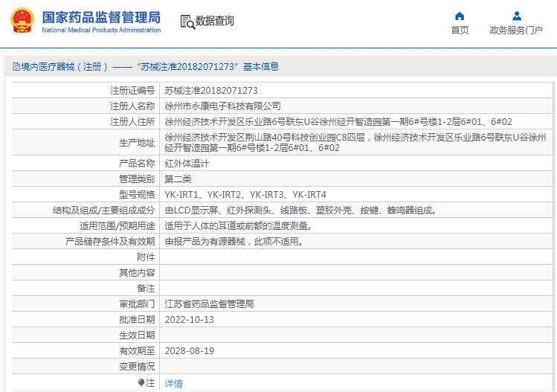Select 徐州市永康电子科技有限公司 cell
Screen dimensions: 557x392
coord(223,106)
